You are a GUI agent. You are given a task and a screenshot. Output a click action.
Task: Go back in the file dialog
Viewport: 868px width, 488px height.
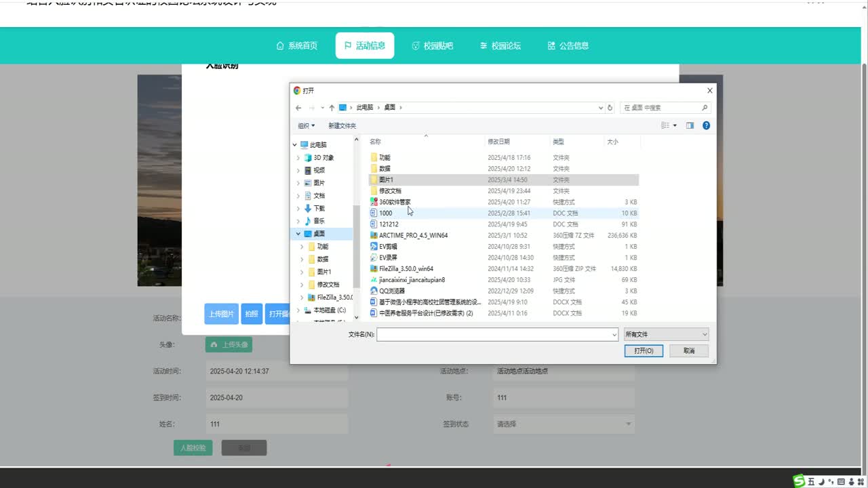pos(298,108)
